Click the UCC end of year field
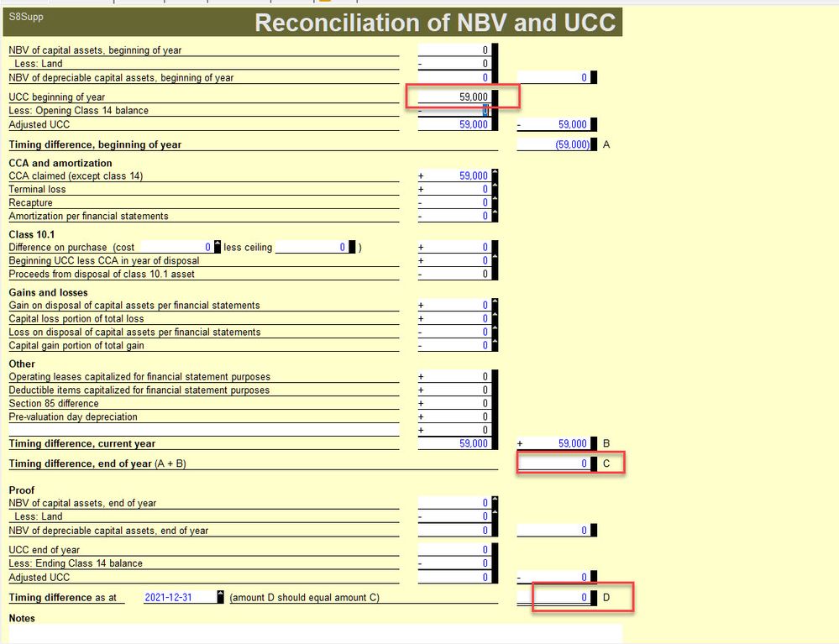The height and width of the screenshot is (644, 839). (x=454, y=551)
